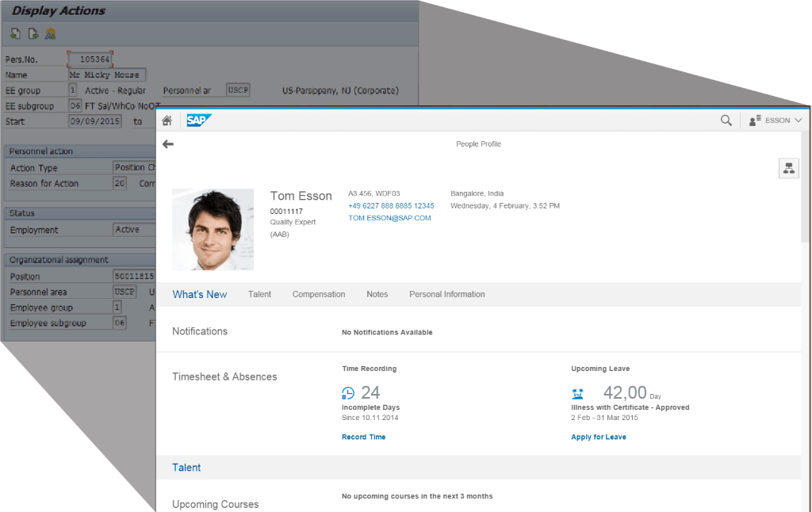Click the home icon next to SAP logo
The height and width of the screenshot is (512, 812).
coord(166,120)
